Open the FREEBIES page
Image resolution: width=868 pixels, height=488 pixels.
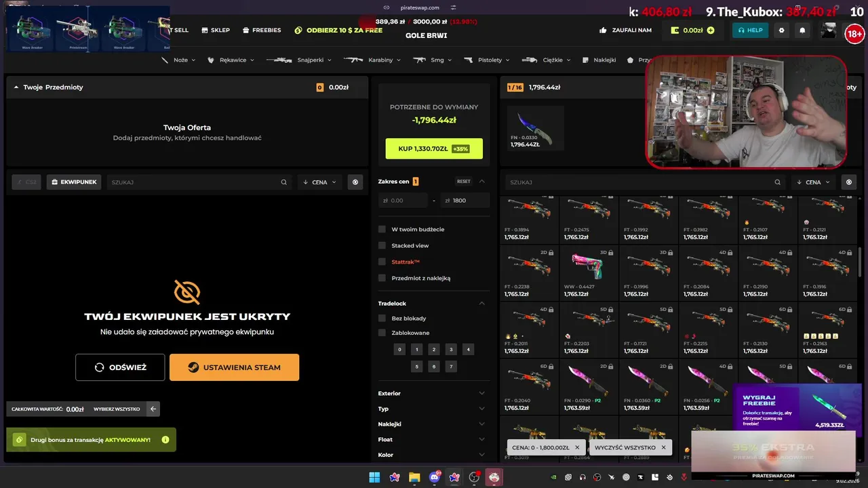pyautogui.click(x=261, y=30)
